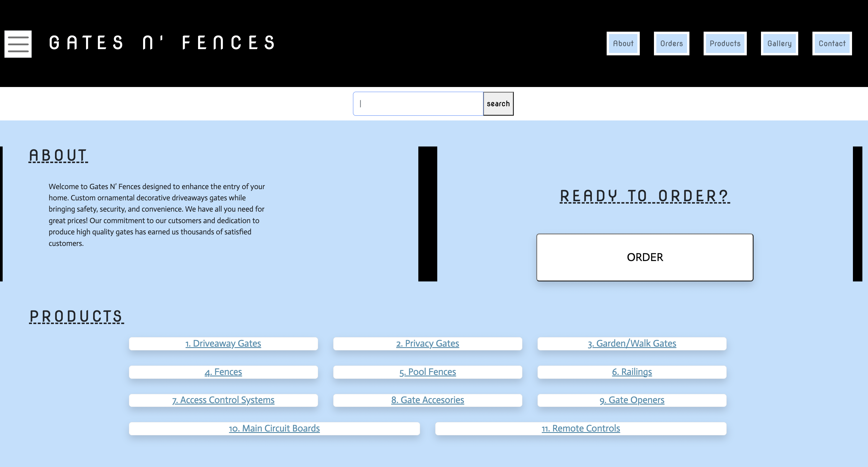This screenshot has width=868, height=467.
Task: Click the Main Circuit Boards link
Action: [x=274, y=428]
